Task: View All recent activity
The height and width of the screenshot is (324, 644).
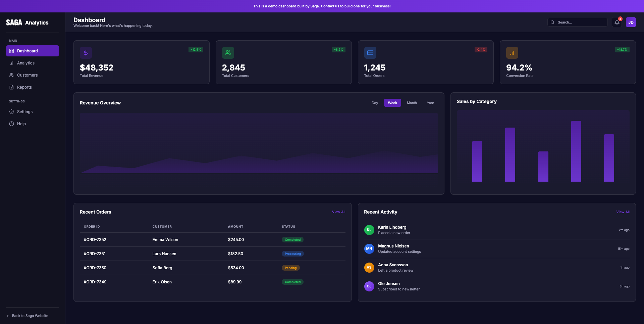Action: point(623,212)
